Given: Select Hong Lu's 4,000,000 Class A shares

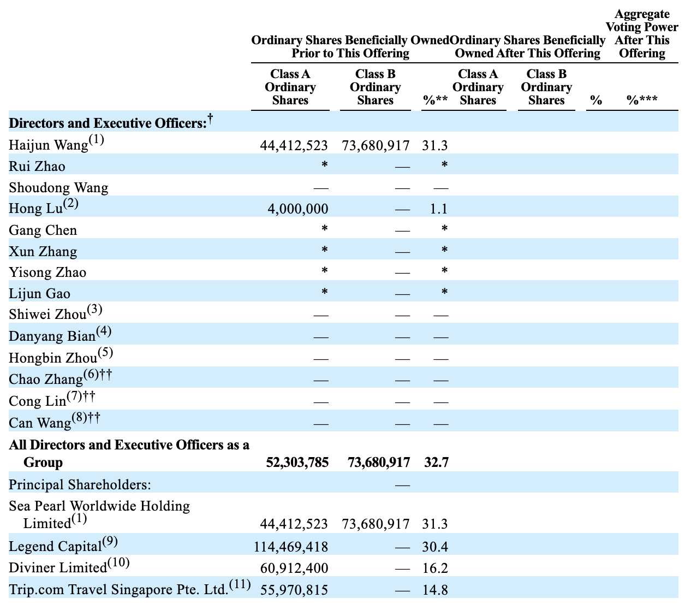Looking at the screenshot, I should (x=298, y=209).
